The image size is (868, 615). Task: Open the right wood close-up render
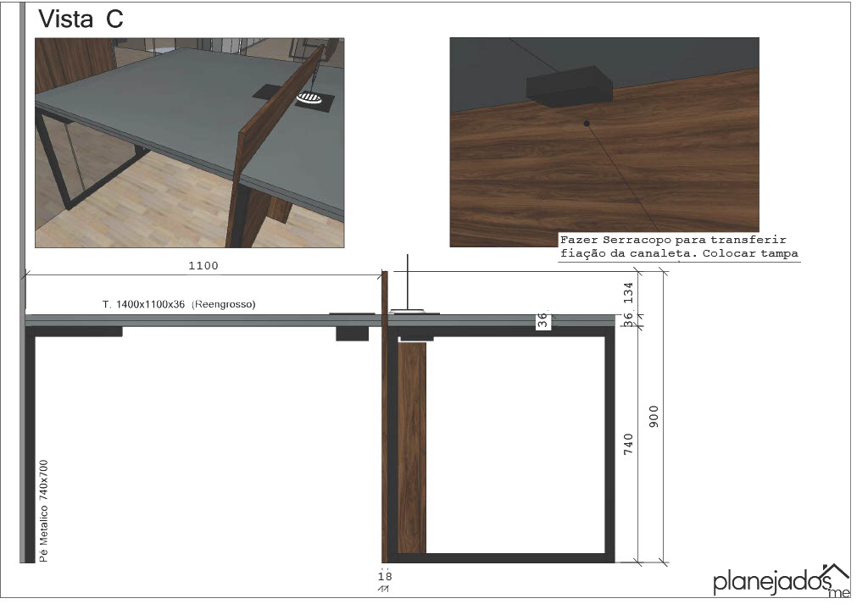pos(604,142)
